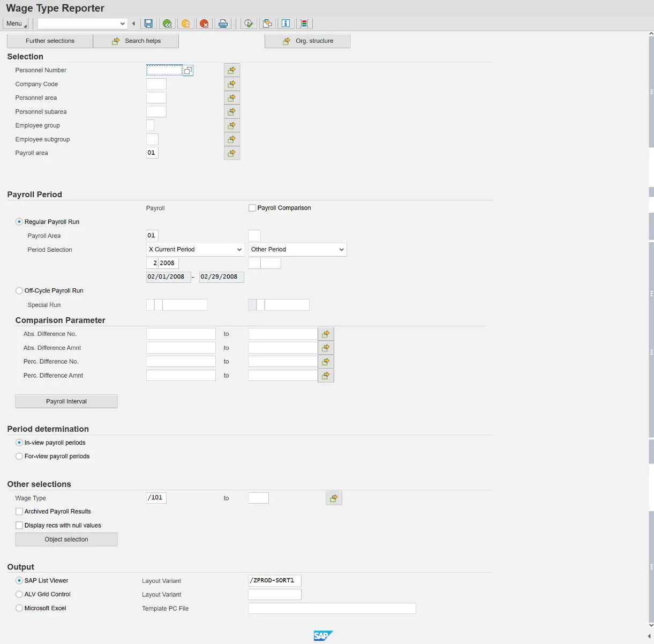The height and width of the screenshot is (644, 654).
Task: Click the red Cancel icon
Action: (204, 24)
